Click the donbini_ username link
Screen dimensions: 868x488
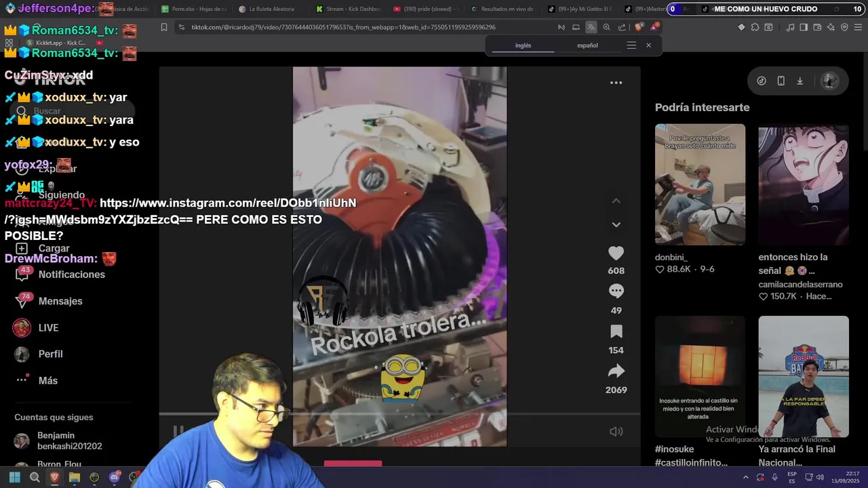coord(671,257)
